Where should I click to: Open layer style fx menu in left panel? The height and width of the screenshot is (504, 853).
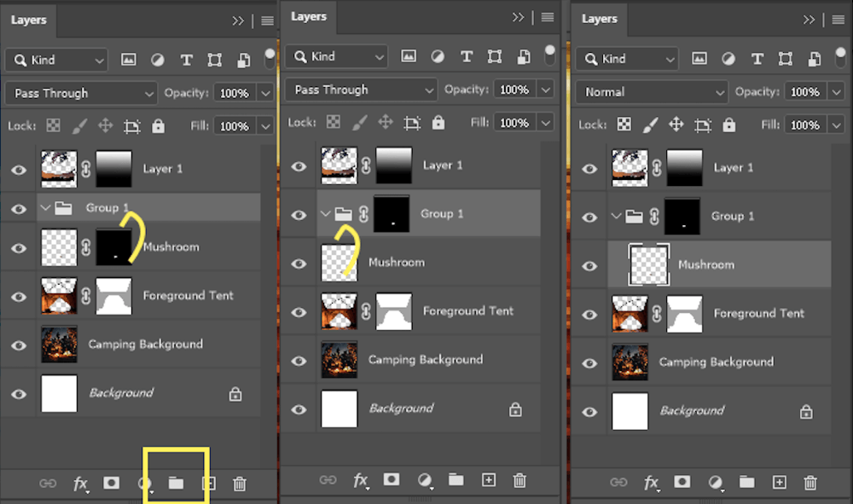pyautogui.click(x=80, y=484)
